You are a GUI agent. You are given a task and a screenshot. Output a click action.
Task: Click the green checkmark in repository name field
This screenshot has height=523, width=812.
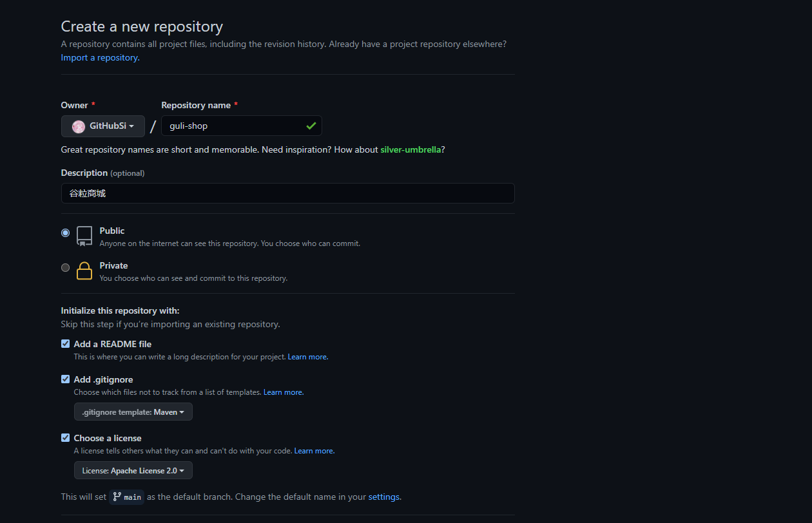pyautogui.click(x=311, y=126)
